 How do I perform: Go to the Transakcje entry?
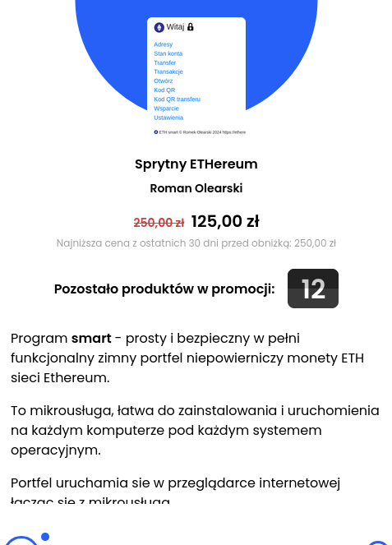pos(168,72)
